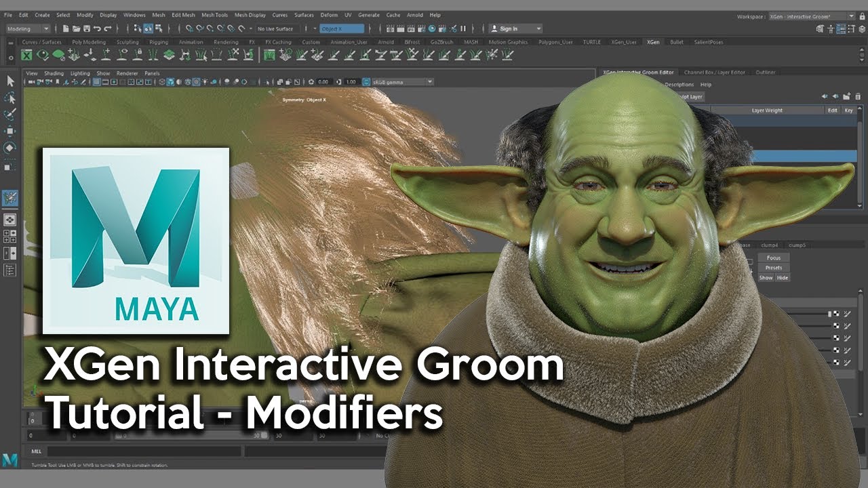Image resolution: width=868 pixels, height=488 pixels.
Task: Click the Sculpt Layer button
Action: 690,97
